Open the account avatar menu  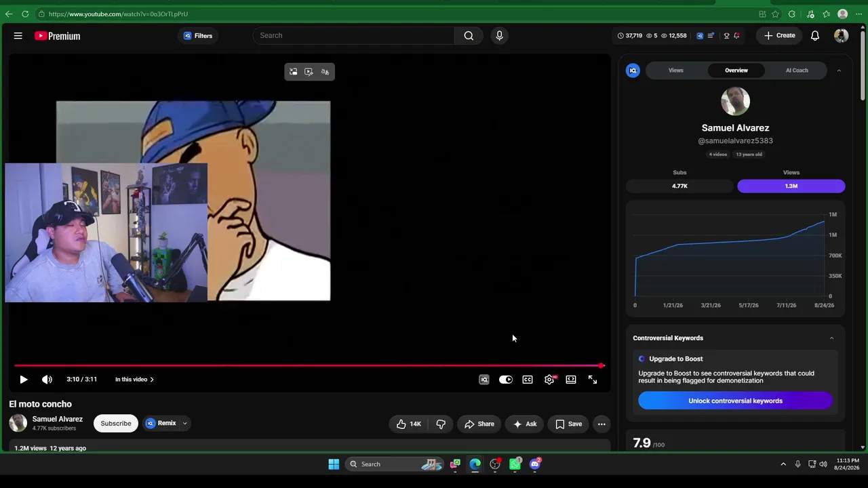point(842,36)
